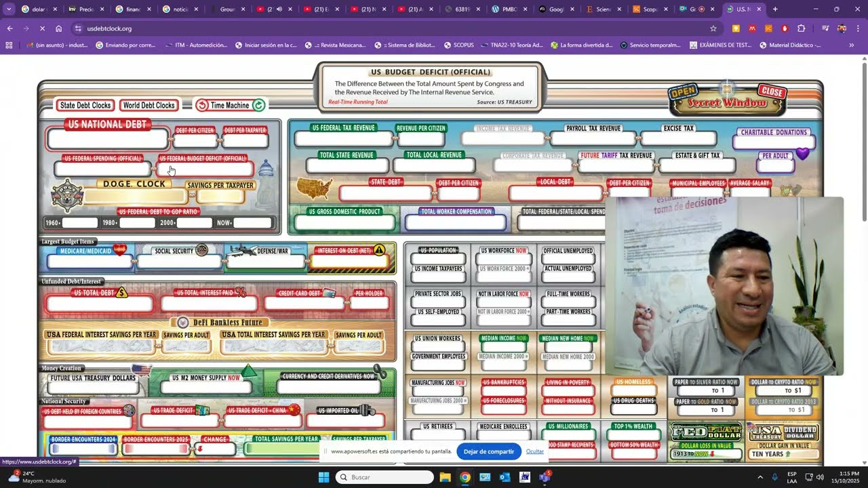Bookmark this page with star icon
Screen dimensions: 868x488
[x=713, y=28]
